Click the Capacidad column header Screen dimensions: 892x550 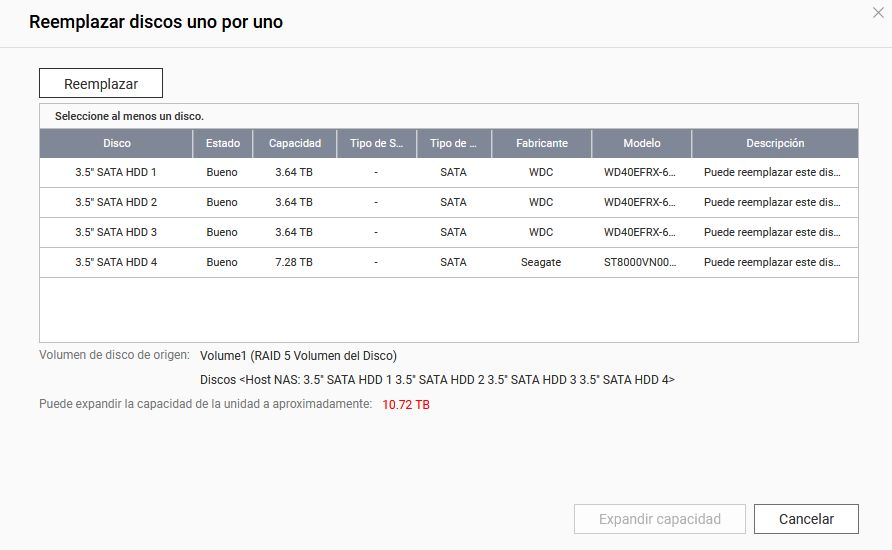(294, 143)
